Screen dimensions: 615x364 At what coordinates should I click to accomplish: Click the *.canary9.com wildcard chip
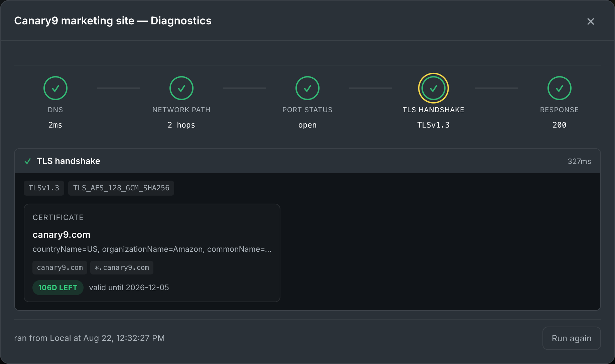click(122, 267)
